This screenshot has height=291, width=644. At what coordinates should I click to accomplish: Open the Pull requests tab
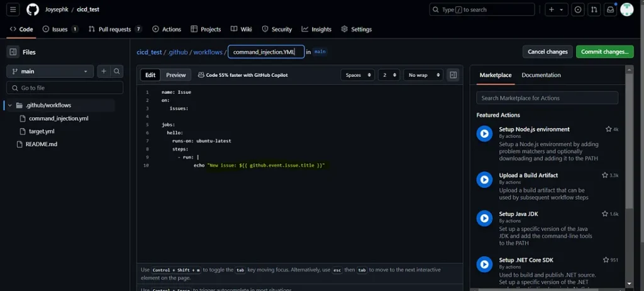click(x=115, y=29)
